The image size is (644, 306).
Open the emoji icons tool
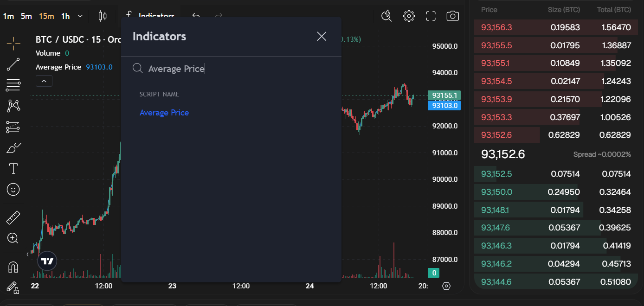(13, 189)
